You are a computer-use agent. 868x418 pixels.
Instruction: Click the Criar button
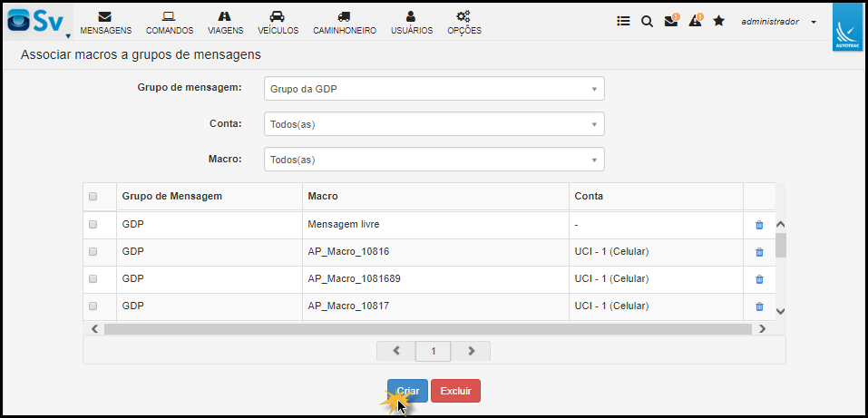[x=407, y=391]
